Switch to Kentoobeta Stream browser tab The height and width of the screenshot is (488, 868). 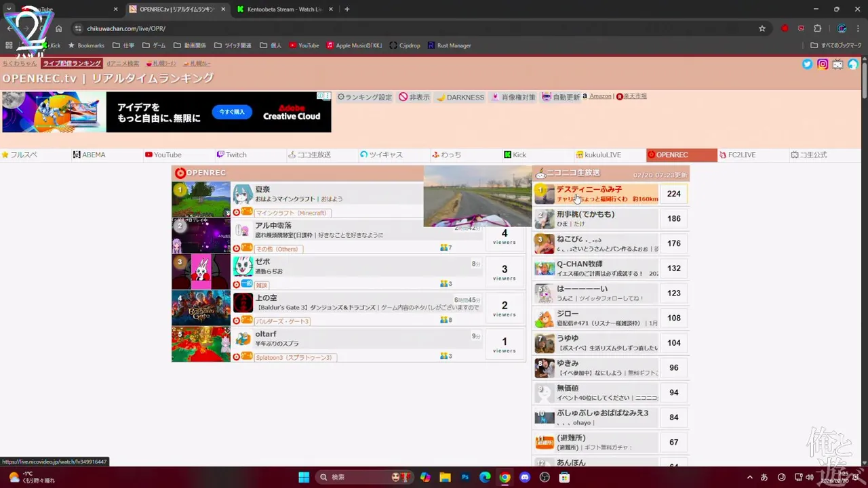click(x=285, y=9)
